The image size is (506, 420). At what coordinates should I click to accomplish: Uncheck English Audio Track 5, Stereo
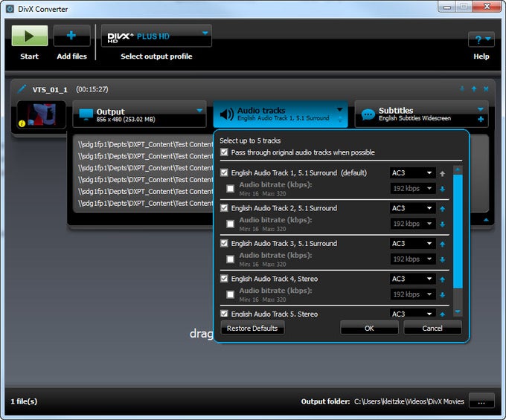[224, 314]
